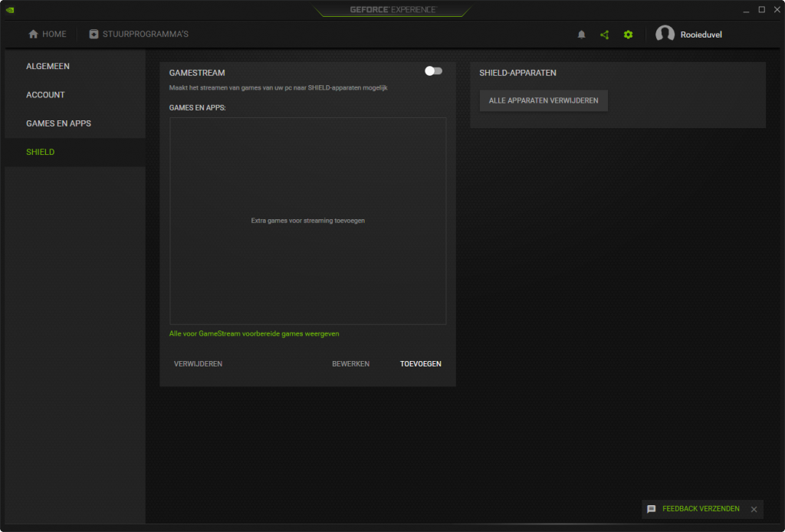This screenshot has width=785, height=532.
Task: Click the feedback chat bubble icon
Action: (652, 509)
